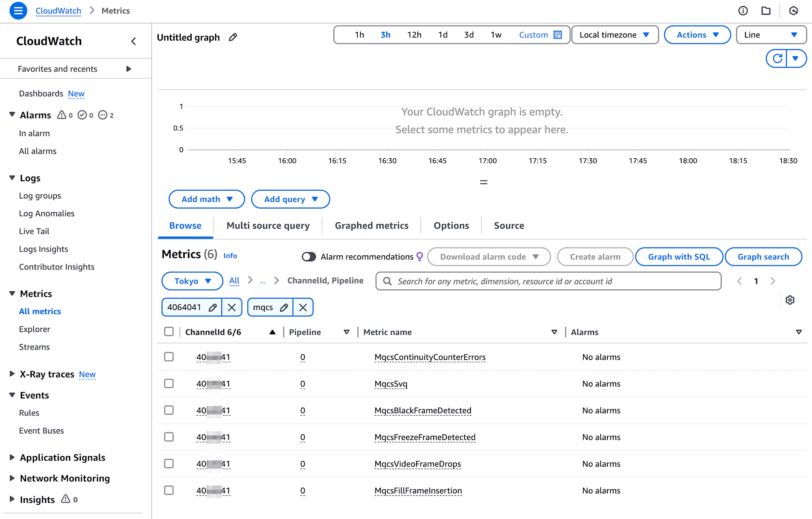The height and width of the screenshot is (519, 812).
Task: Click the alarms OK checkmark icon
Action: click(82, 115)
